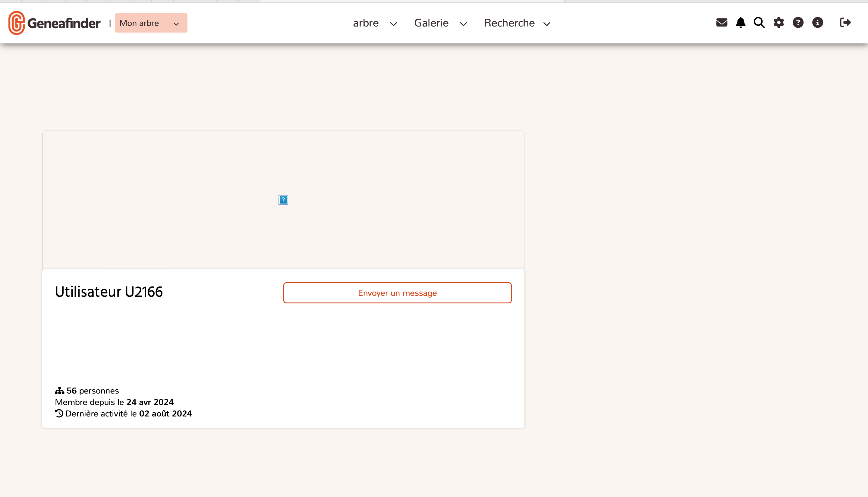Open search with the magnifying glass icon
The height and width of the screenshot is (497, 868).
(759, 23)
